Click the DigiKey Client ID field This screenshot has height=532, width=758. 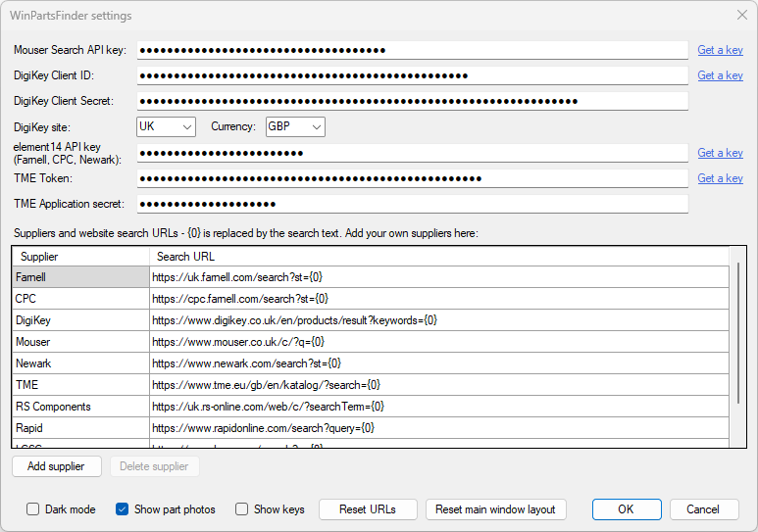coord(413,75)
